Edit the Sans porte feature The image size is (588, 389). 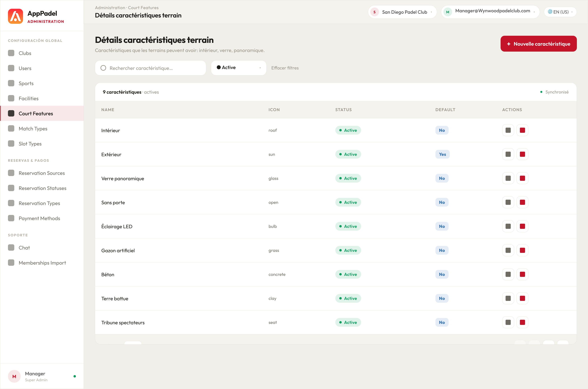click(508, 202)
